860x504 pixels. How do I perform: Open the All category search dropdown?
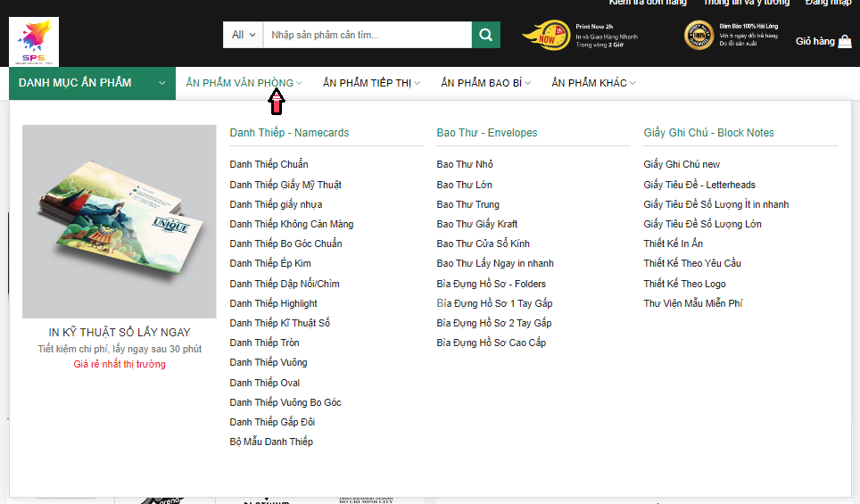pyautogui.click(x=243, y=35)
